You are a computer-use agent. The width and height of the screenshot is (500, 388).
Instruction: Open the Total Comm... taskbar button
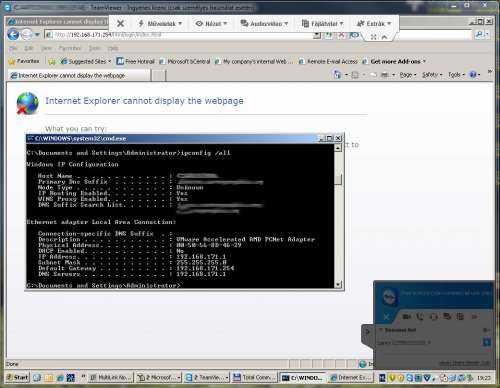pyautogui.click(x=254, y=377)
